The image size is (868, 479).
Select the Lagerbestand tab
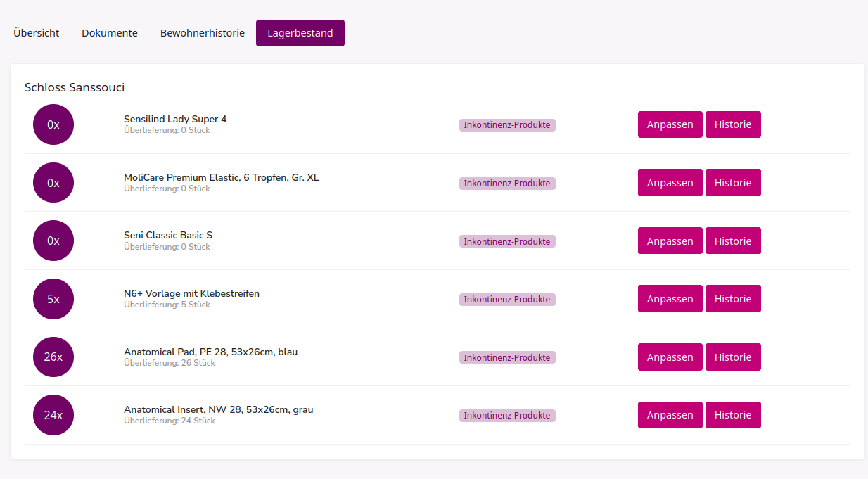point(300,33)
